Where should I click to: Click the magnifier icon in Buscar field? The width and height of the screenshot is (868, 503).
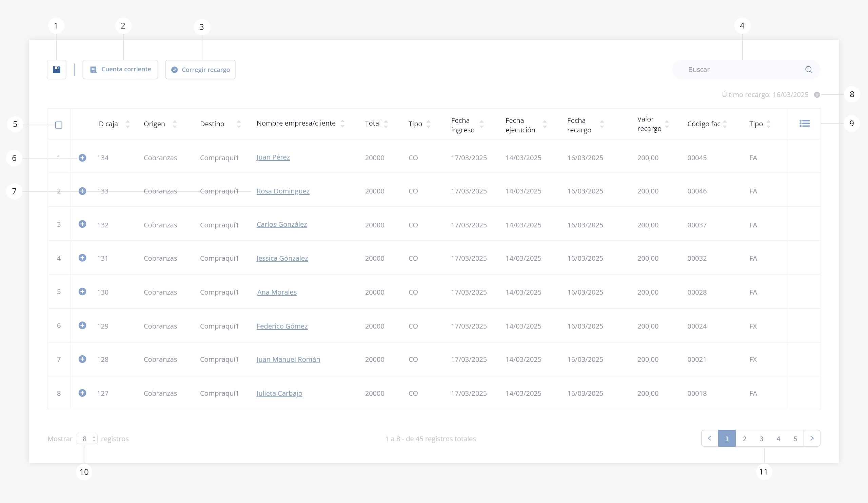(x=808, y=70)
